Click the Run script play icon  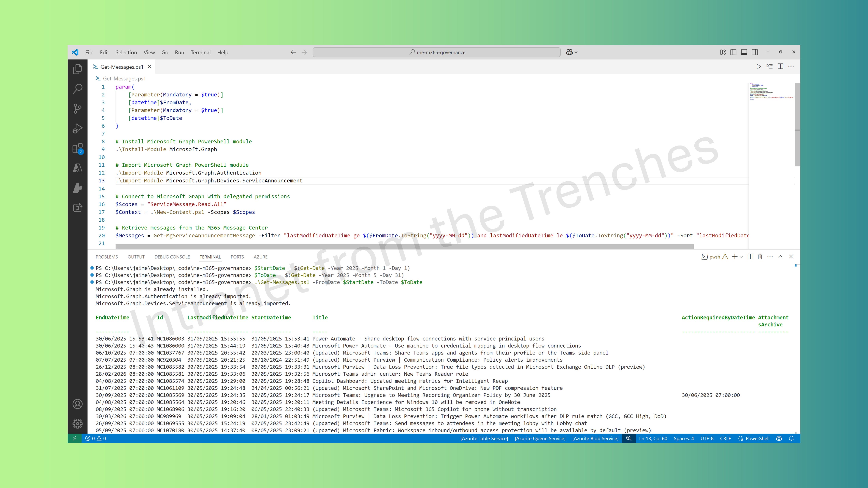(x=759, y=67)
